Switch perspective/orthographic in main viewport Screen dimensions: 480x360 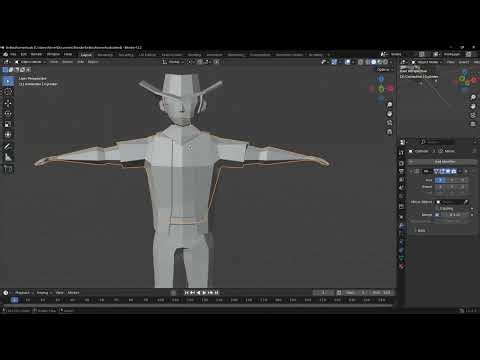pyautogui.click(x=389, y=132)
